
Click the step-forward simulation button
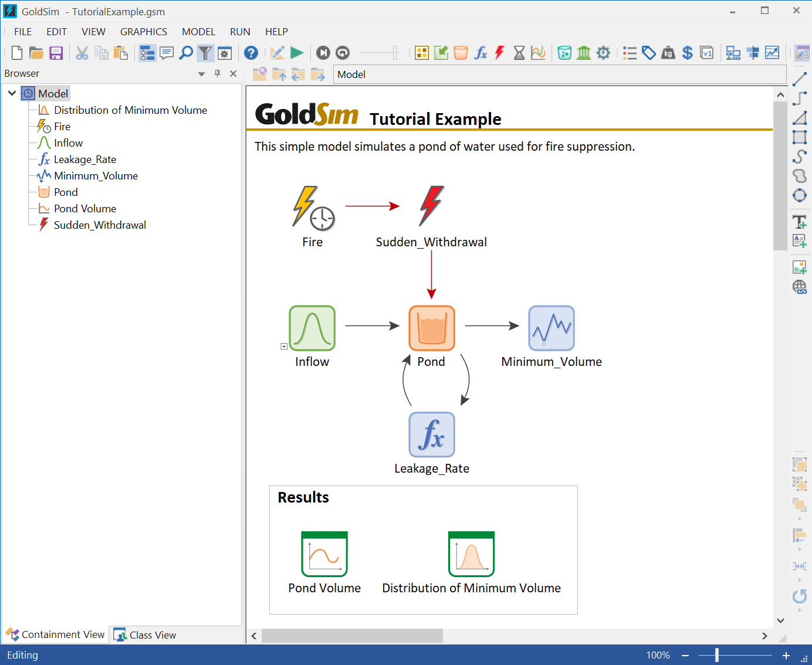pyautogui.click(x=323, y=53)
